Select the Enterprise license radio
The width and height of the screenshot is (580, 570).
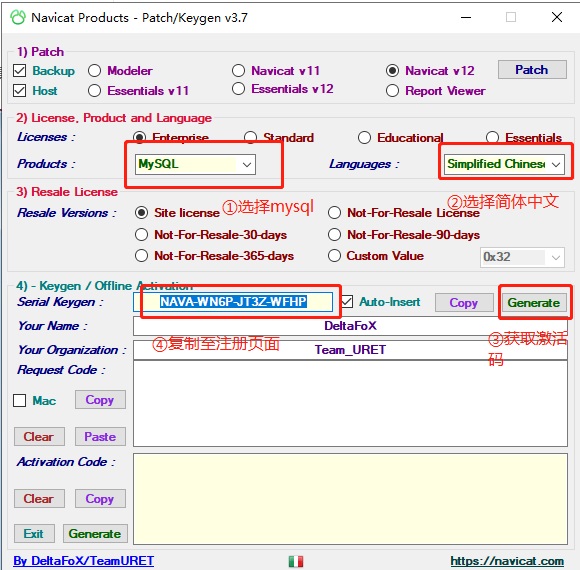tap(139, 137)
